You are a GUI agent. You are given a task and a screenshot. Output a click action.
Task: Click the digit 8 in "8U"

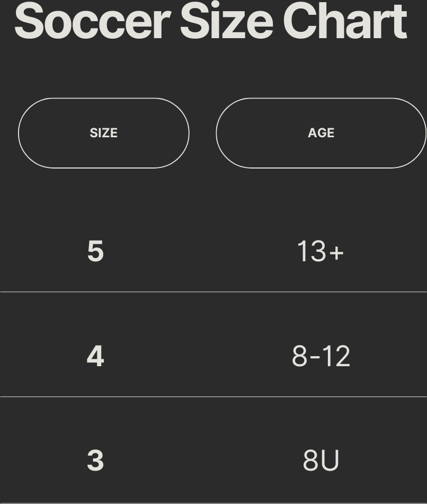(310, 460)
